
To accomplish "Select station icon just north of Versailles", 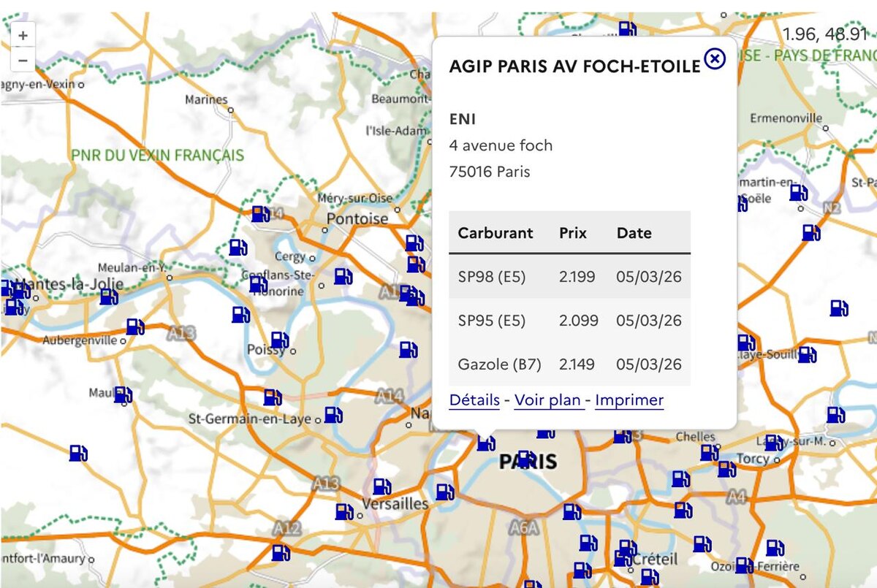I will [x=381, y=486].
